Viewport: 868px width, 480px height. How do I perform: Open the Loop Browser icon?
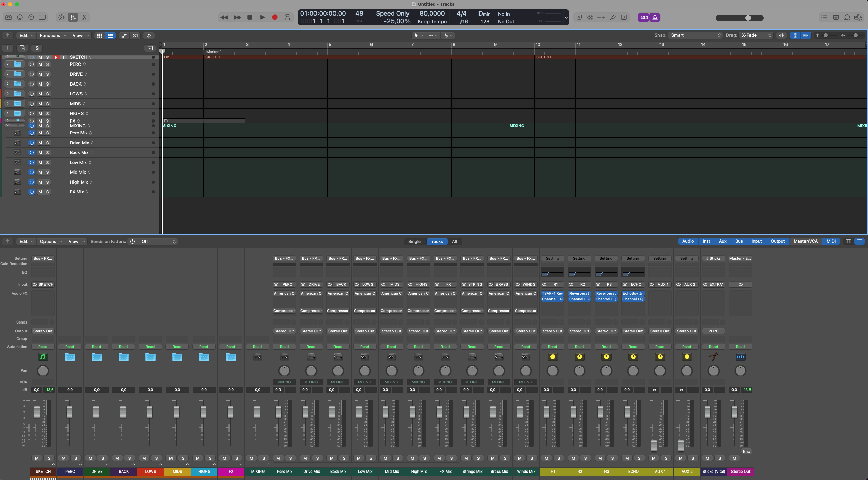pyautogui.click(x=847, y=17)
